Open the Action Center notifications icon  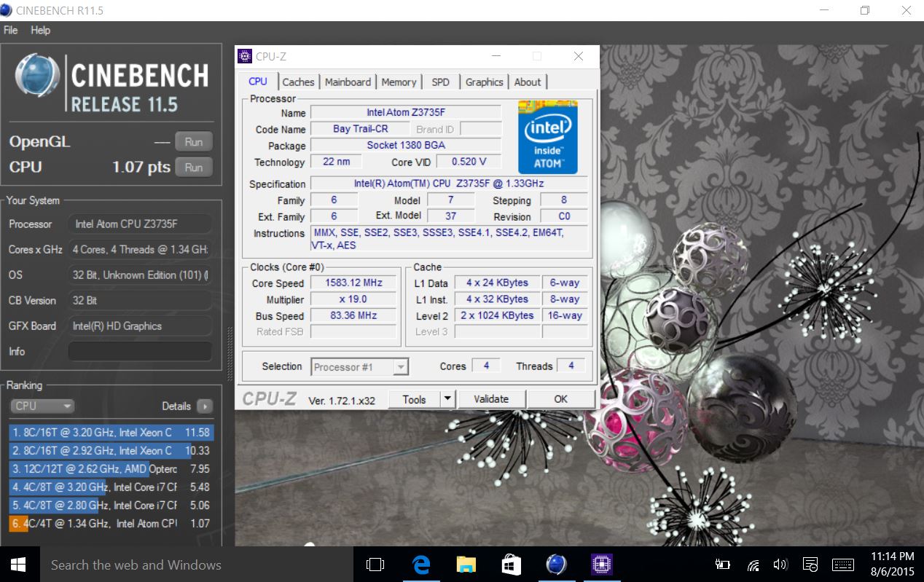tap(810, 565)
